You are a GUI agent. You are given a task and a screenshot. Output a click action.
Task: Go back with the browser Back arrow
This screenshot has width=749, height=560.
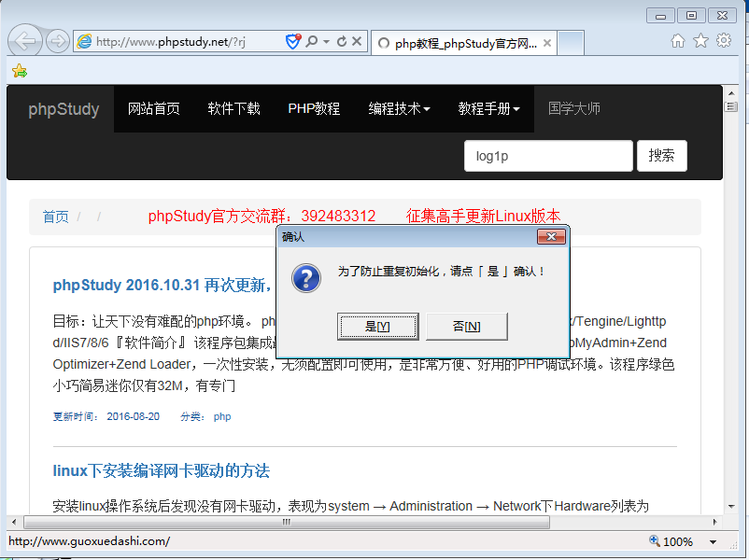(x=24, y=41)
